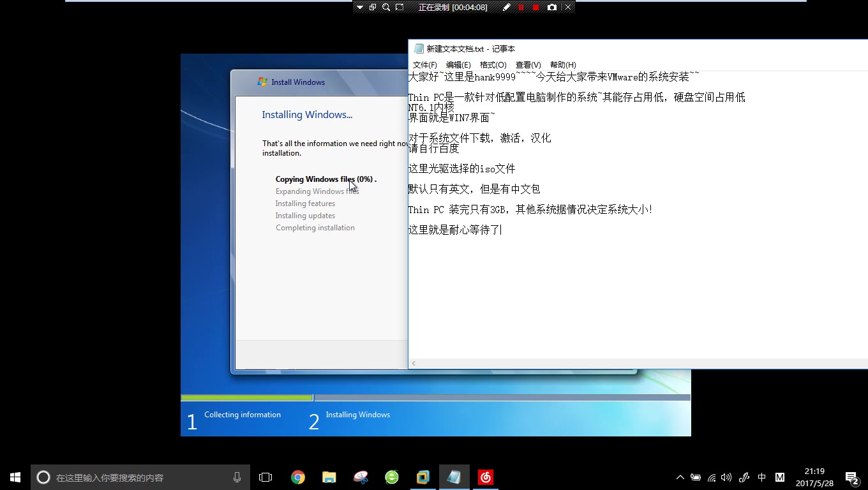Open the 文件(F) menu in Notepad
The image size is (868, 490).
425,65
